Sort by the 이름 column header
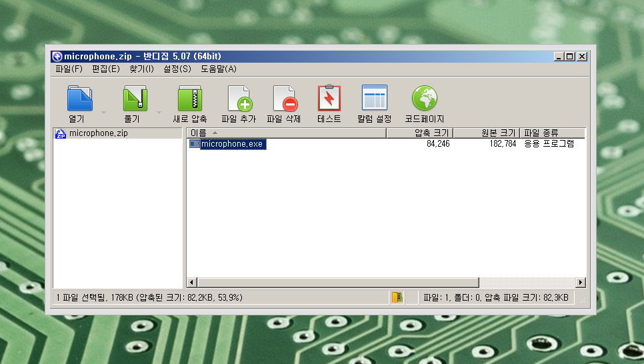Screen dimensions: 644x364 pyautogui.click(x=286, y=133)
